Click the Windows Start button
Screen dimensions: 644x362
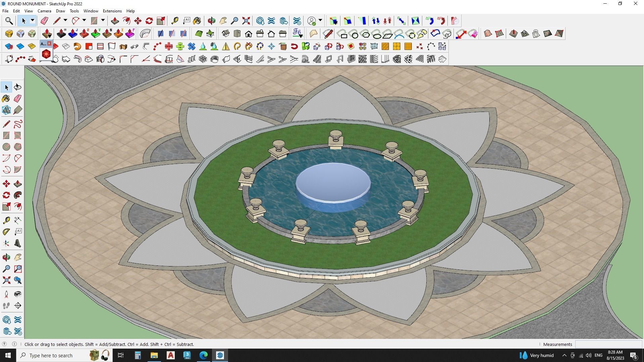[8, 355]
